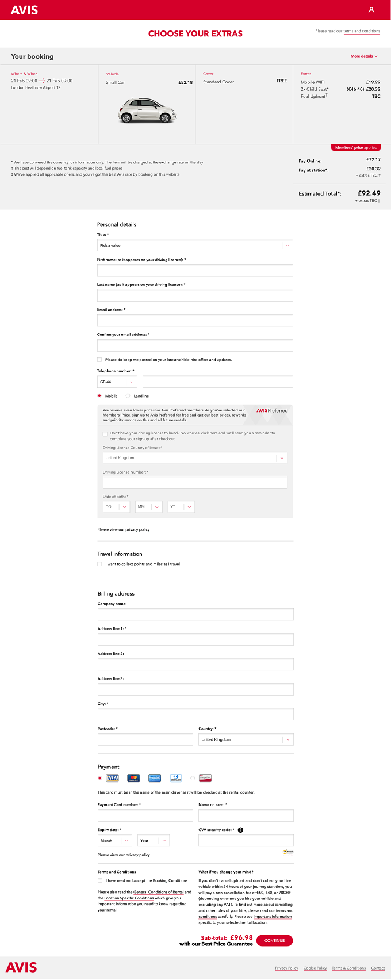Choose the American Express card icon
Image resolution: width=391 pixels, height=980 pixels.
click(x=154, y=778)
